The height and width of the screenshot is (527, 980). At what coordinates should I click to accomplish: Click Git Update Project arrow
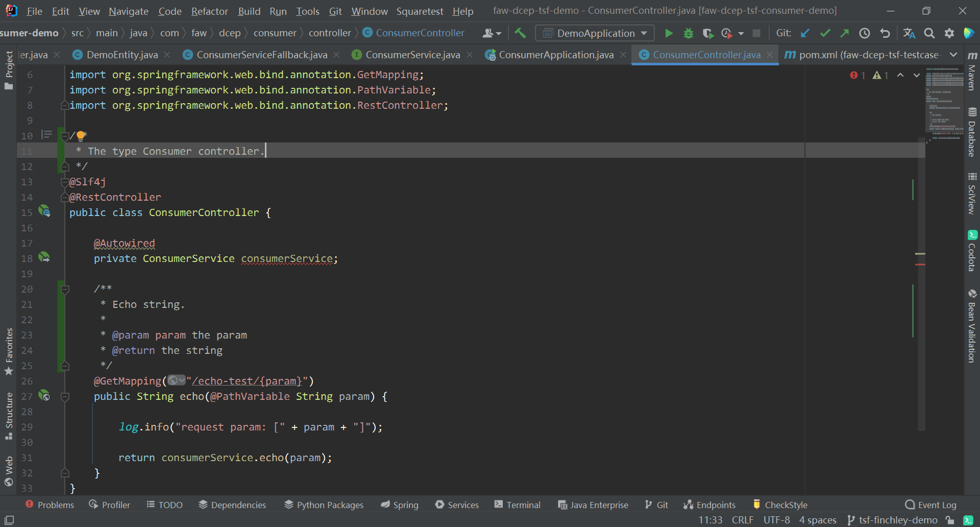(x=805, y=33)
